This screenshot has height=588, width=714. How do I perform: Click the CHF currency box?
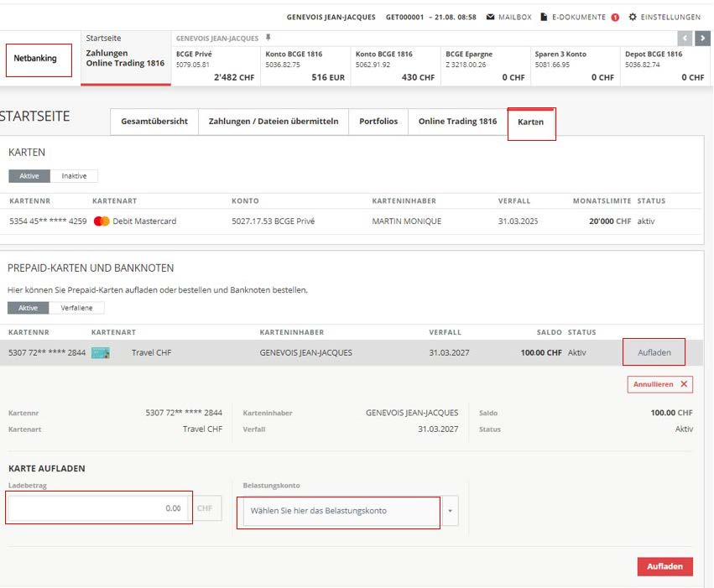205,508
